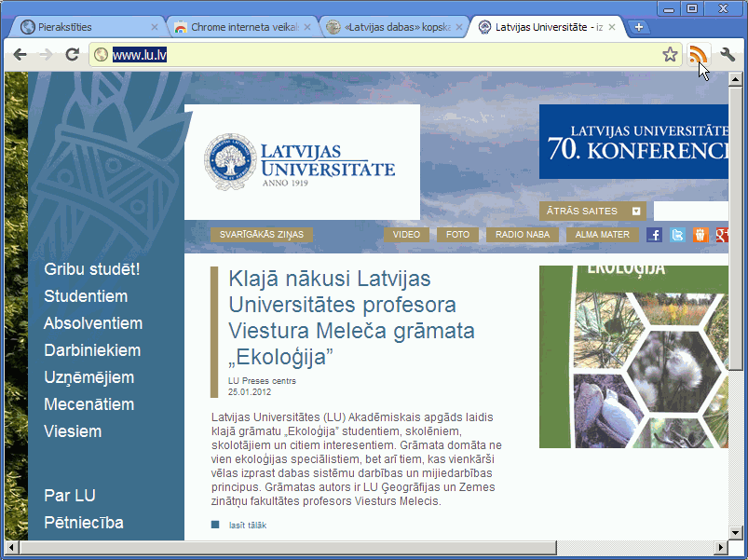
Task: Switch to the «Latvijas dabas» tab
Action: coord(393,27)
